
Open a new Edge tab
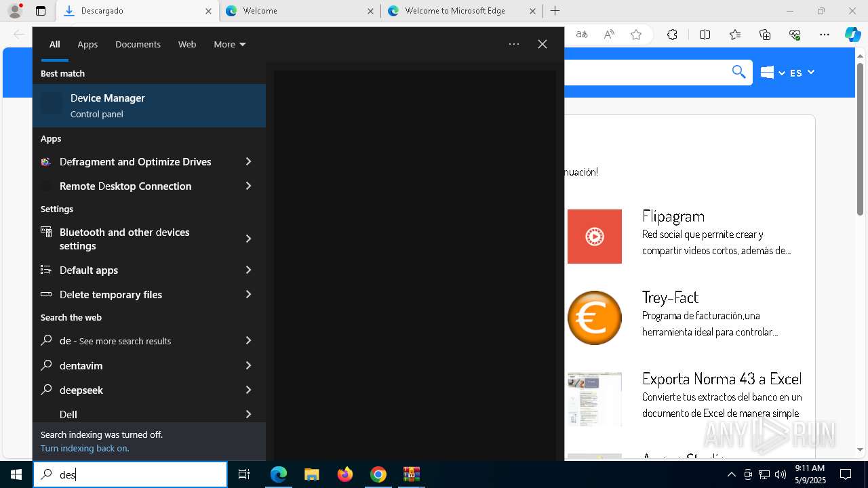coord(555,11)
